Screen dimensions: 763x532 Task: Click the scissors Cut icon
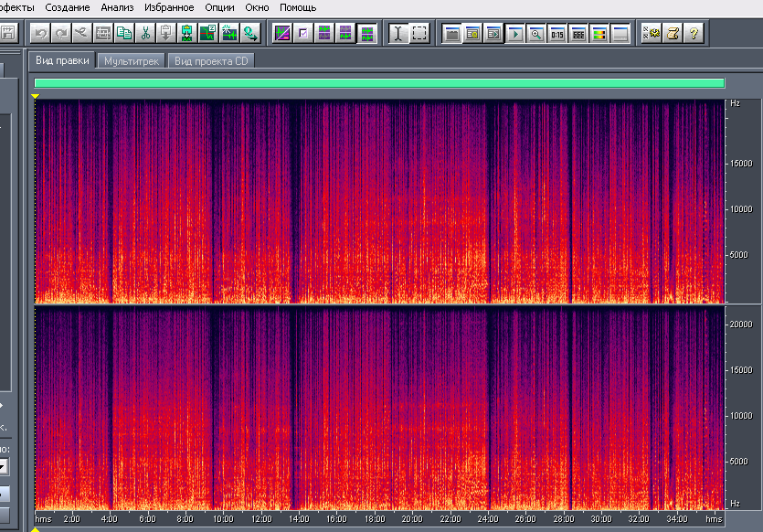[145, 34]
